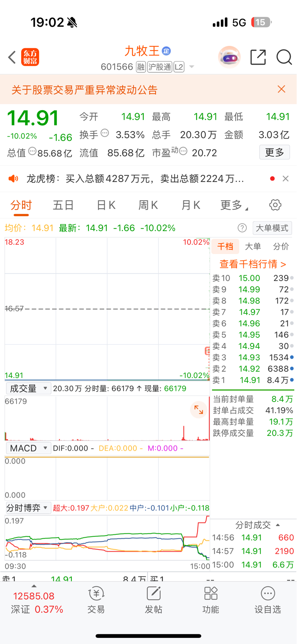Tap the red marker on chart edge
This screenshot has width=297, height=644.
(207, 351)
